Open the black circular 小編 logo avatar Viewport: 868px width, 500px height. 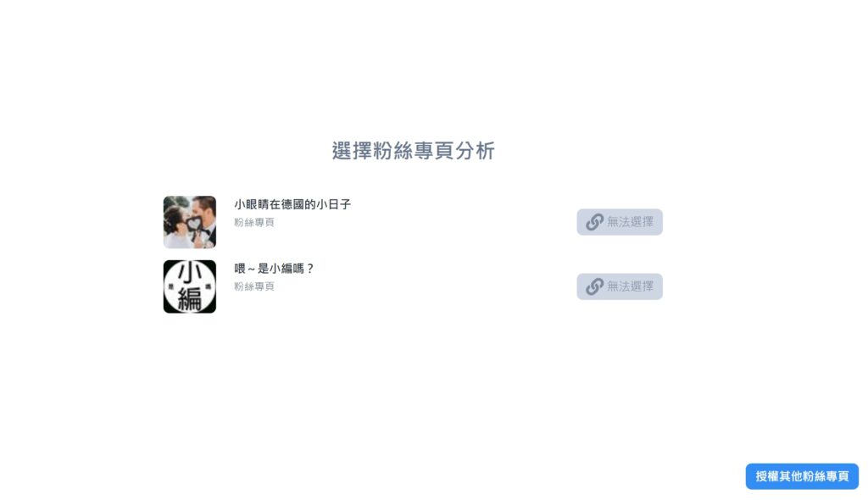(190, 286)
